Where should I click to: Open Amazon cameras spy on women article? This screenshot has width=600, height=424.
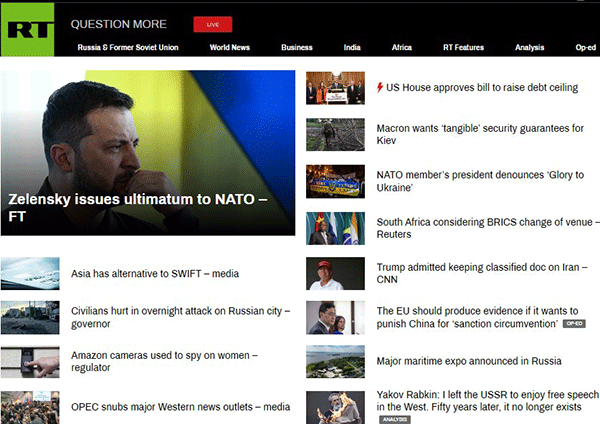[x=165, y=361]
